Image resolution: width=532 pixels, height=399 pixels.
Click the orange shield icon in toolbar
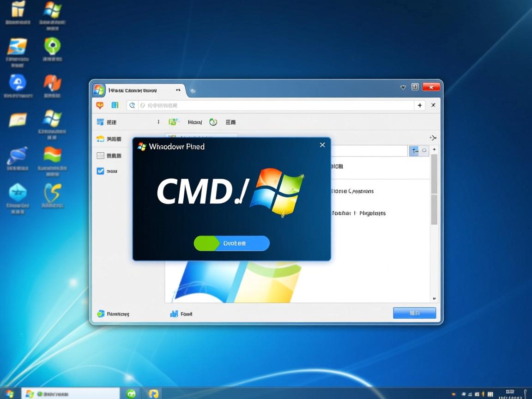coord(100,105)
